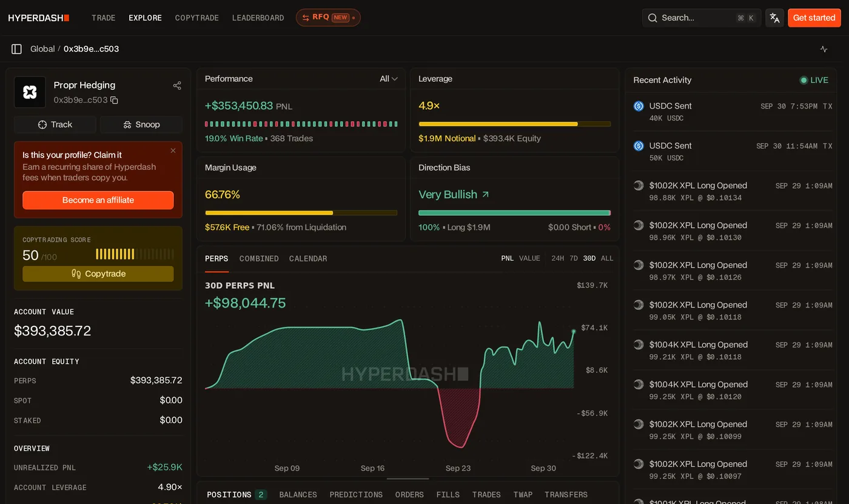This screenshot has height=504, width=849.
Task: Click the margin usage progress bar
Action: (x=301, y=213)
